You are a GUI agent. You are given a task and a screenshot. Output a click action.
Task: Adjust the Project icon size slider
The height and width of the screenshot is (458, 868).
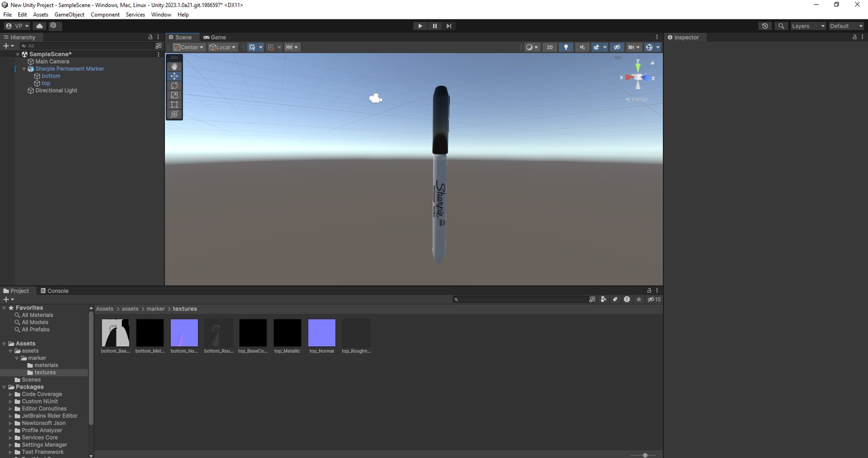click(645, 455)
